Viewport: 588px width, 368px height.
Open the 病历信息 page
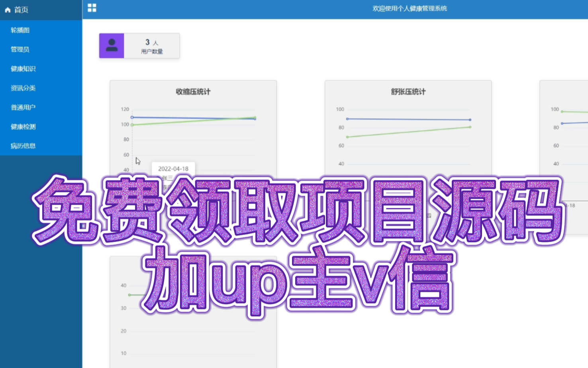(23, 145)
